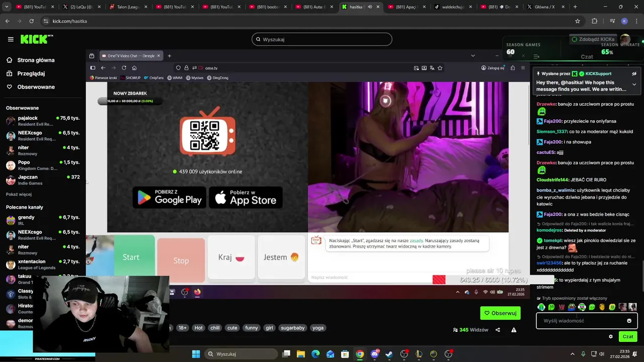Click the Chrome icon on the taskbar
The height and width of the screenshot is (362, 644).
tap(360, 354)
